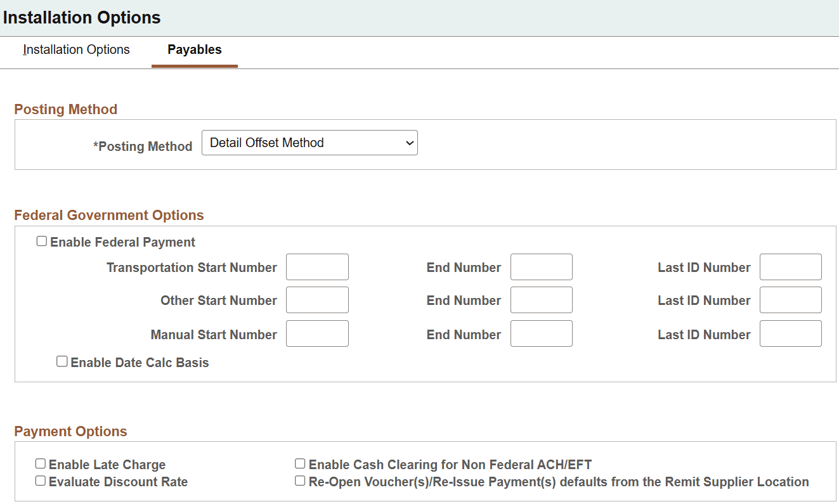This screenshot has height=504, width=839.
Task: Click the Manual Start Number field
Action: (x=317, y=333)
